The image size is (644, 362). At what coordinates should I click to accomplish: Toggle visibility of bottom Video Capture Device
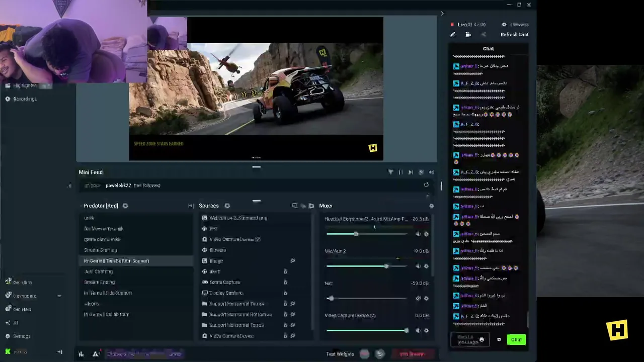click(293, 336)
